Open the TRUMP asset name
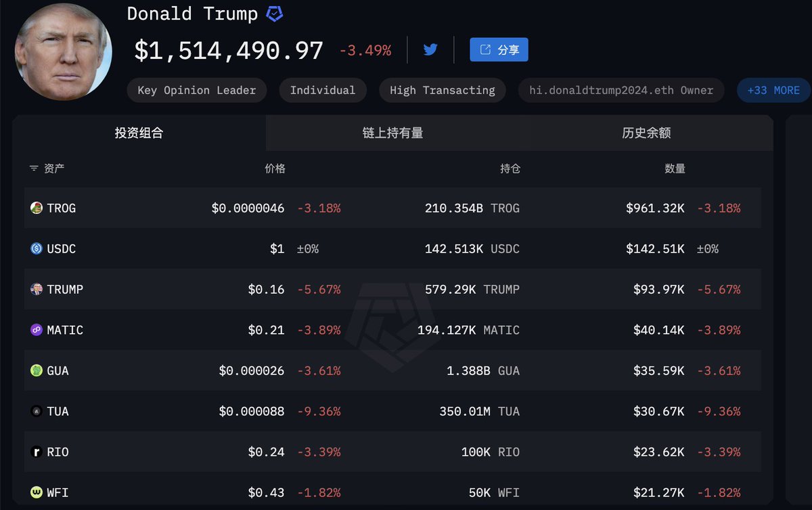Screen dimensions: 812x510 coord(65,289)
